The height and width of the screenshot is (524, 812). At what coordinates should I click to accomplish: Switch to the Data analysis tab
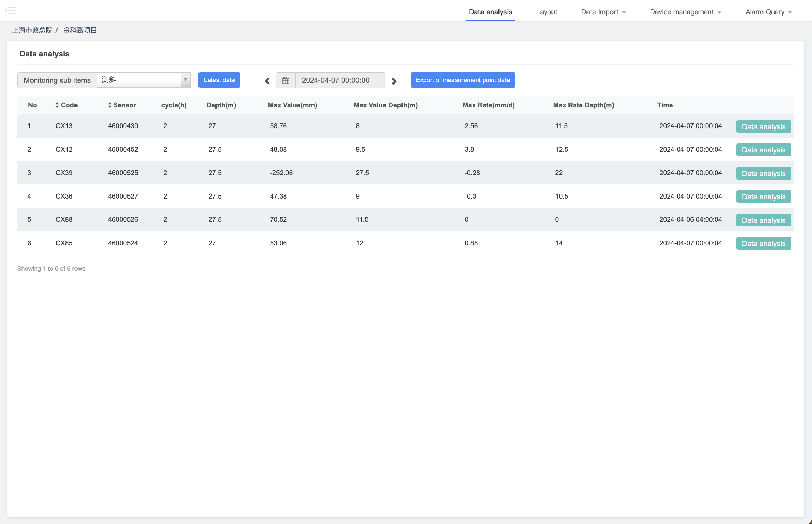point(491,12)
